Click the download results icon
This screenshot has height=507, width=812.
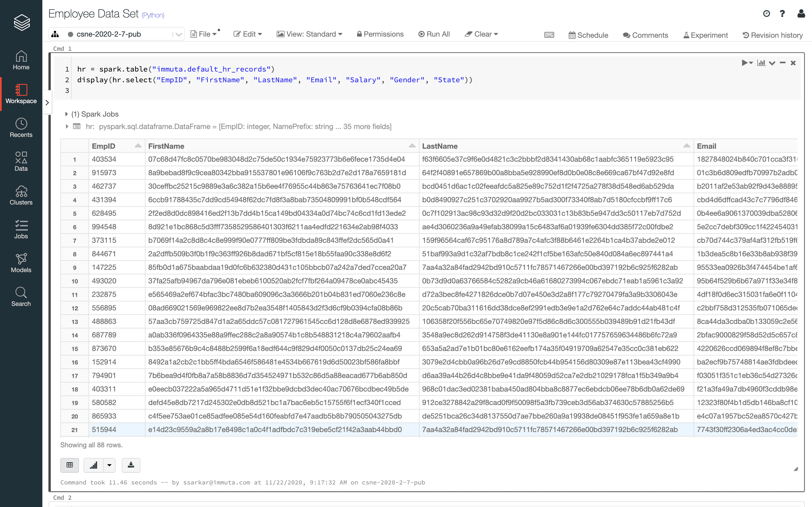[x=130, y=465]
